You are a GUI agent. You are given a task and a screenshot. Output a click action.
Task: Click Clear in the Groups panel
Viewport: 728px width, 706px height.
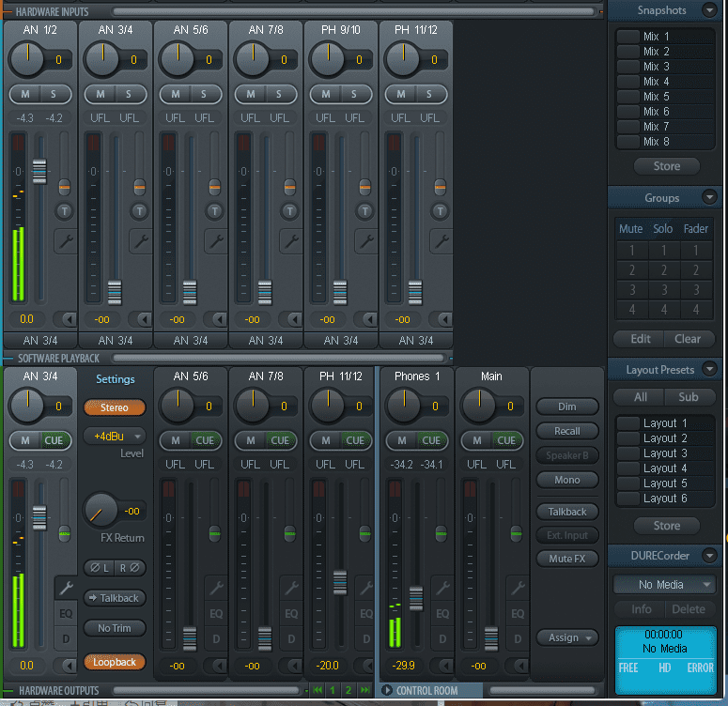(x=688, y=339)
